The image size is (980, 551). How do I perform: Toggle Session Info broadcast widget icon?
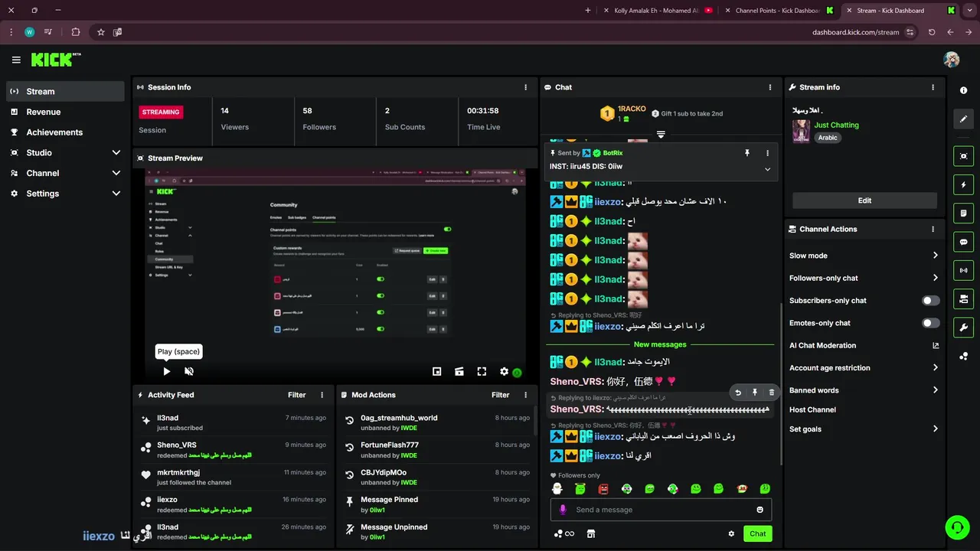tap(963, 270)
